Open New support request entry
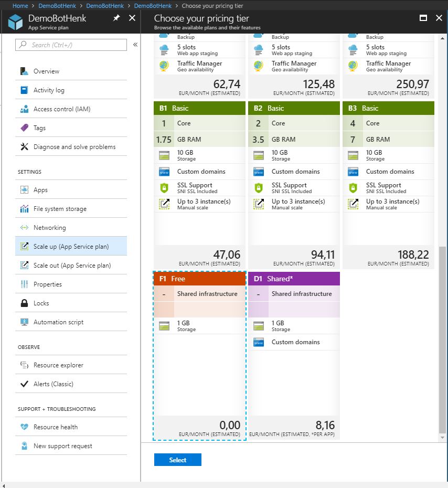The width and height of the screenshot is (448, 488). pos(71,445)
